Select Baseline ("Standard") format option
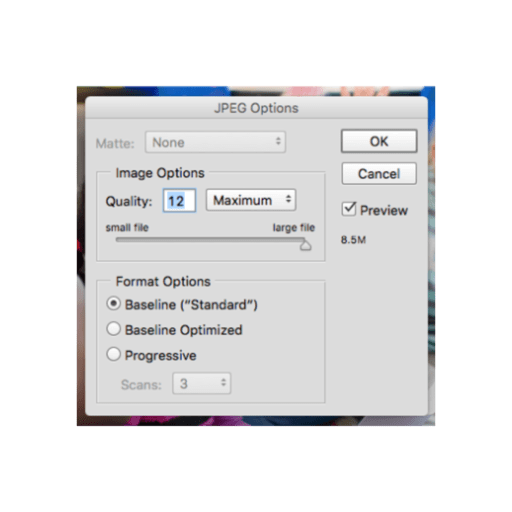The width and height of the screenshot is (512, 512). [x=113, y=304]
